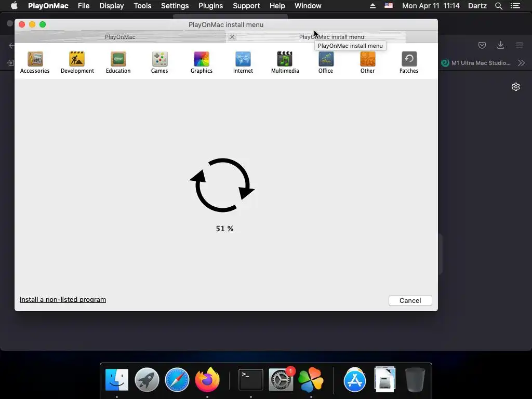
Task: Open the Control Center list icon
Action: (x=515, y=6)
